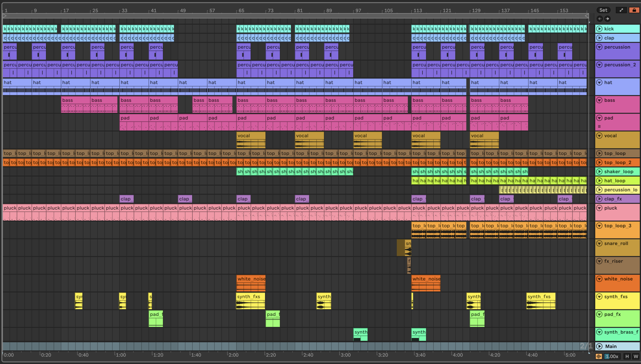Select first vocal clip at bar 65

(251, 136)
